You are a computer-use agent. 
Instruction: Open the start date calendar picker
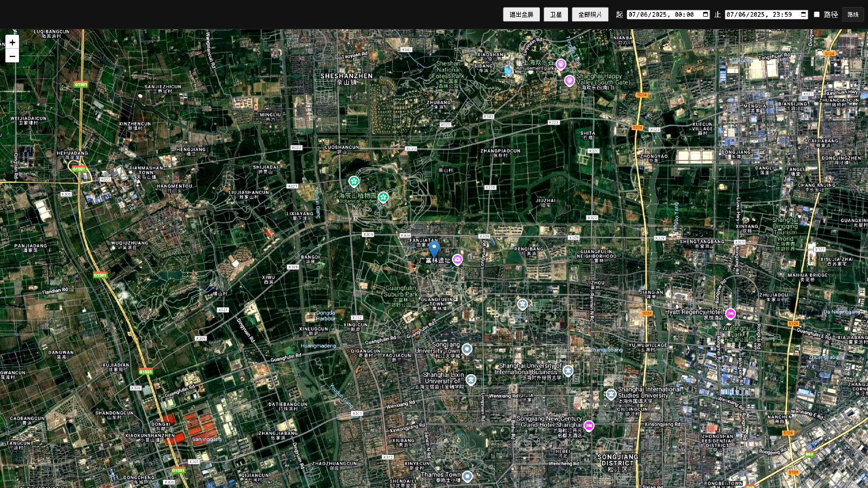coord(705,15)
